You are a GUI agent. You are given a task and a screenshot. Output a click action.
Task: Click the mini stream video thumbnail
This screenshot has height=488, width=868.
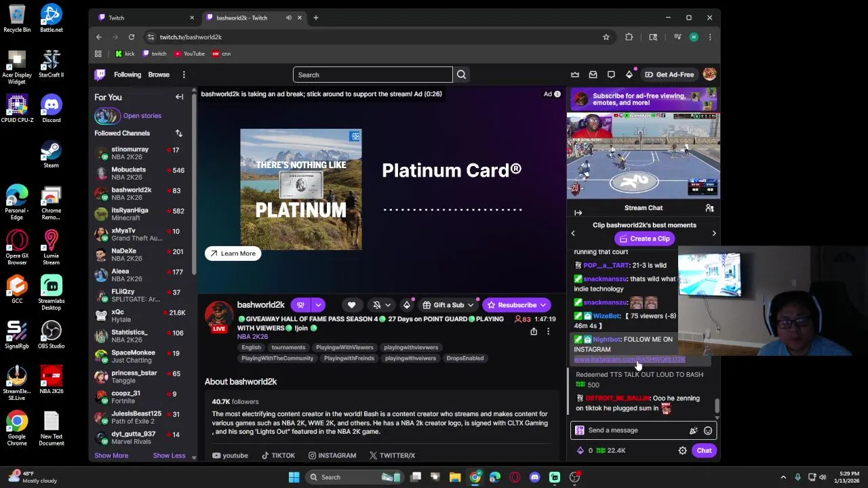644,157
